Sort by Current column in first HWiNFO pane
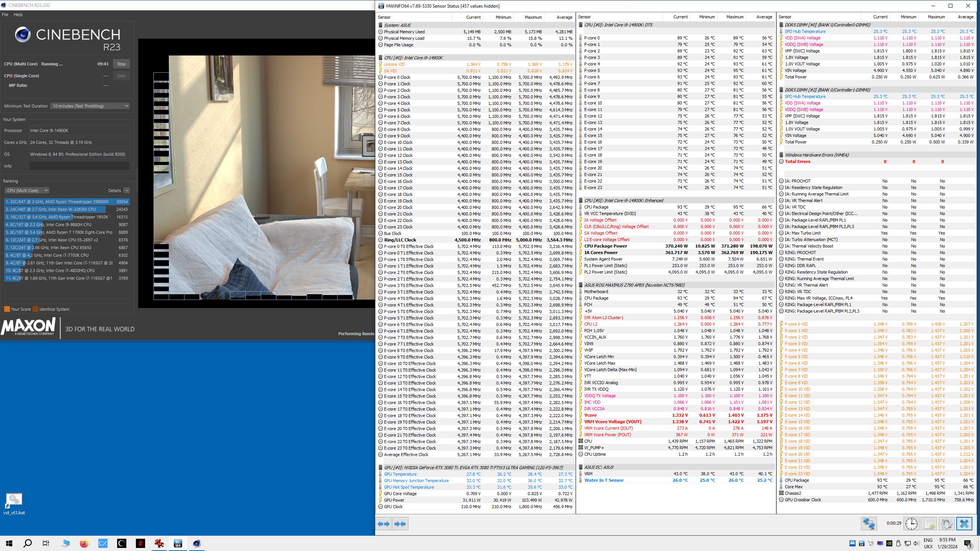This screenshot has height=551, width=980. [473, 17]
